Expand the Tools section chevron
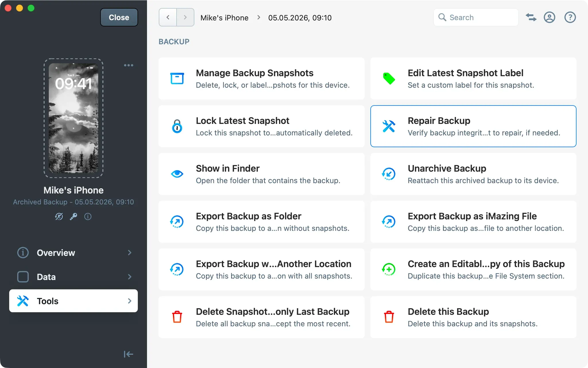588x368 pixels. click(x=129, y=301)
